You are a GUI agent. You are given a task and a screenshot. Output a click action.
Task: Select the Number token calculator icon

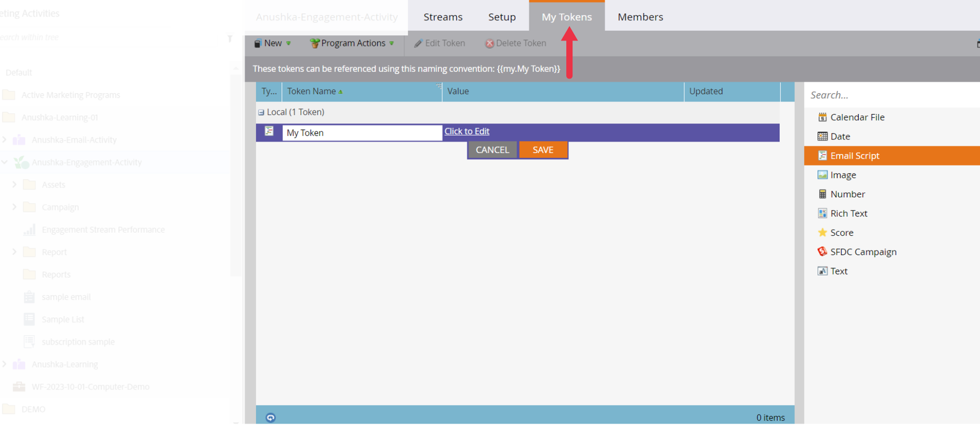(x=822, y=194)
